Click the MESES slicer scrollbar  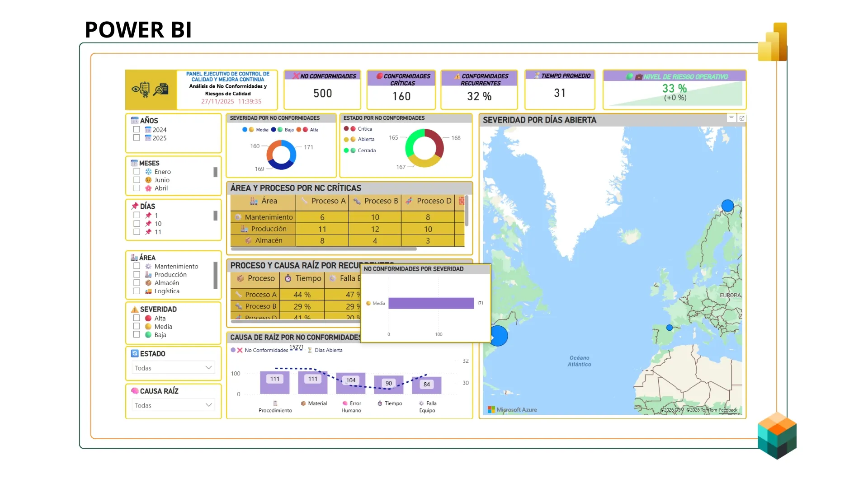(x=215, y=172)
